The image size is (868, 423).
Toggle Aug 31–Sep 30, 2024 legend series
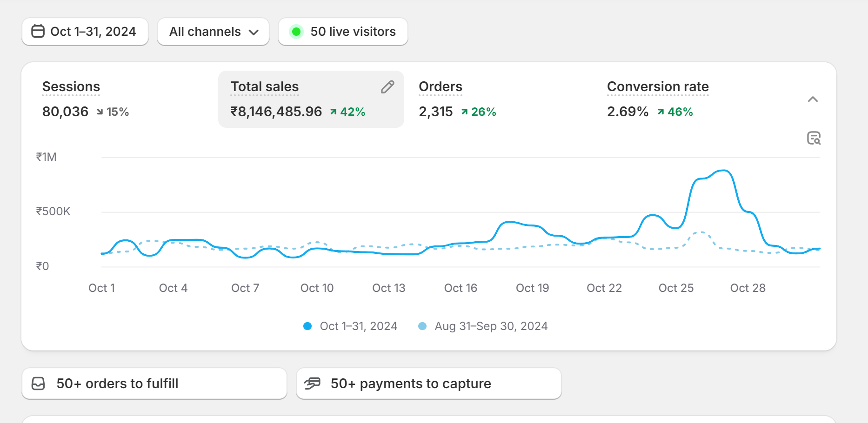tap(483, 326)
